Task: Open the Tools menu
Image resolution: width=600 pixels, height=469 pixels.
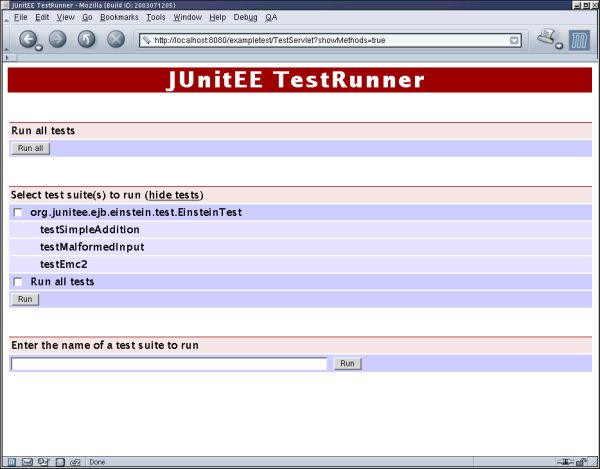Action: (156, 18)
